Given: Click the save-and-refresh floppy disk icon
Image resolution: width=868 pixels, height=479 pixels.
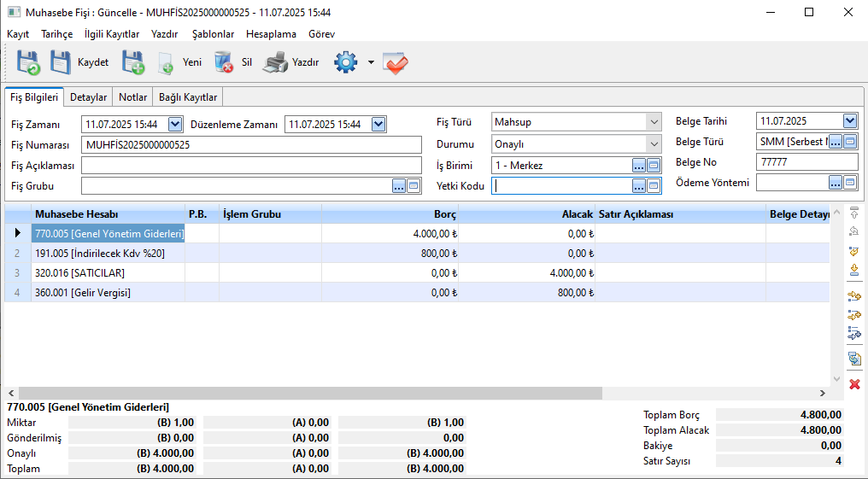Looking at the screenshot, I should (27, 62).
